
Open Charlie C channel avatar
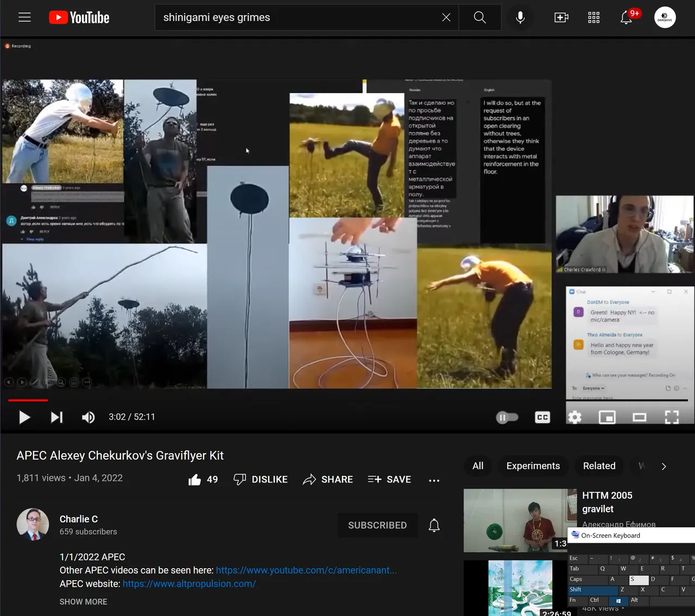pos(33,525)
